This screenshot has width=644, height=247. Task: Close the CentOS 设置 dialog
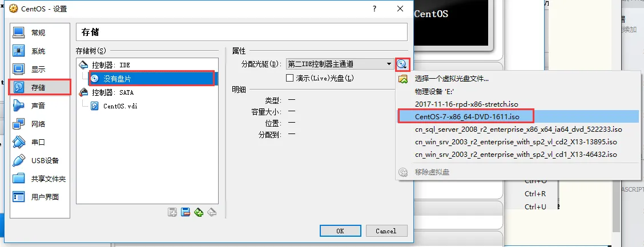coord(400,9)
